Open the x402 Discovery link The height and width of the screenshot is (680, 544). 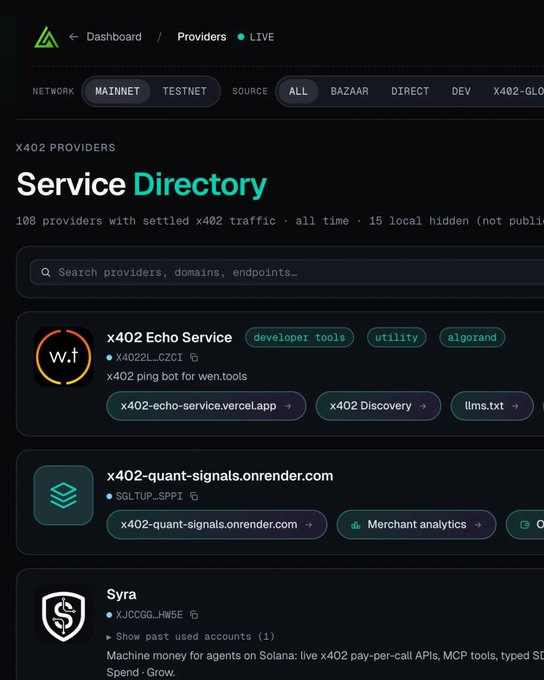click(x=378, y=406)
